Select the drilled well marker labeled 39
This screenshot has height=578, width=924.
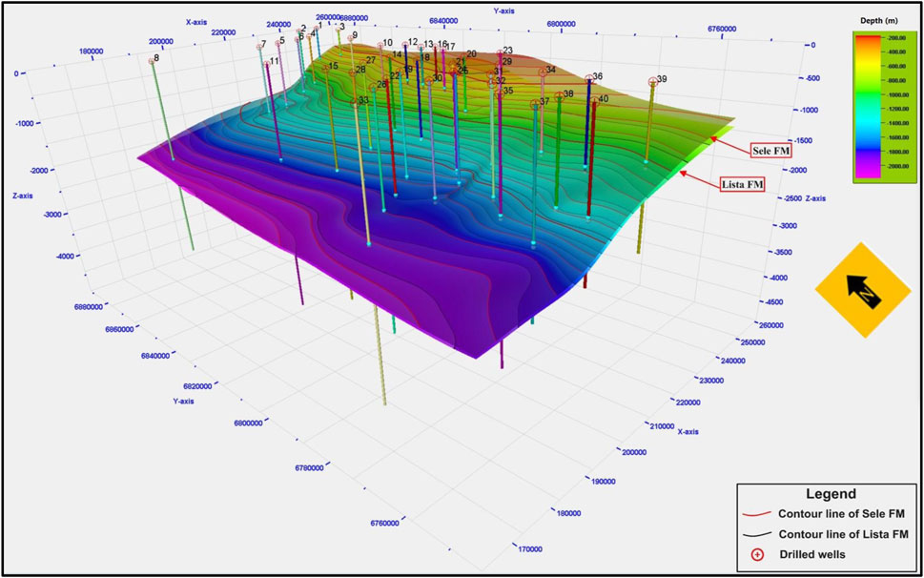[x=653, y=82]
